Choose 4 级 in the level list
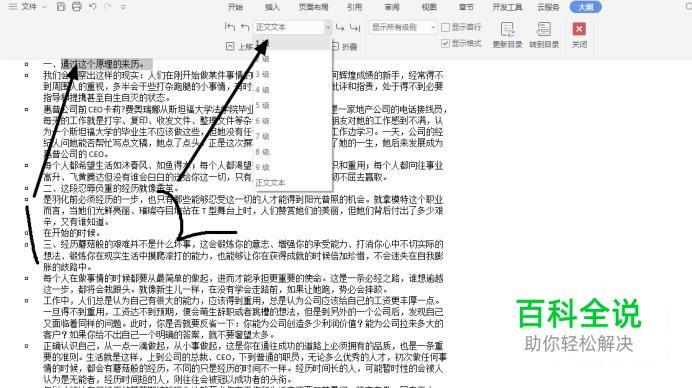 292,90
